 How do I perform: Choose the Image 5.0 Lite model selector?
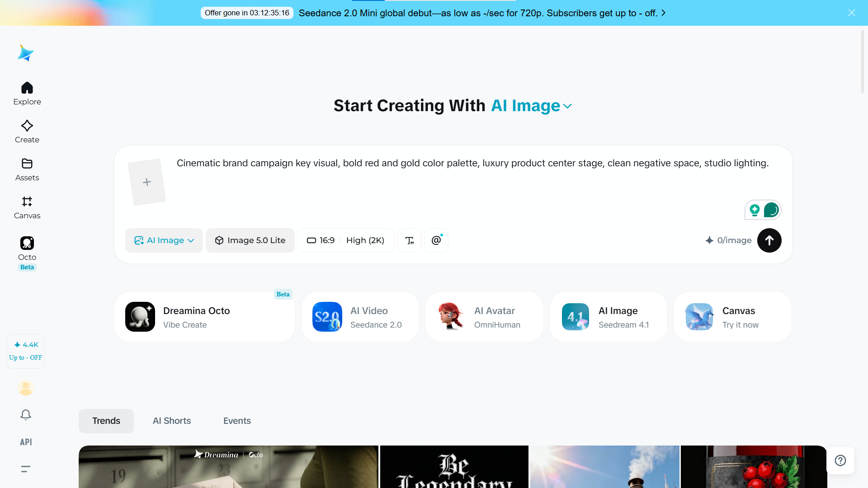pos(250,240)
